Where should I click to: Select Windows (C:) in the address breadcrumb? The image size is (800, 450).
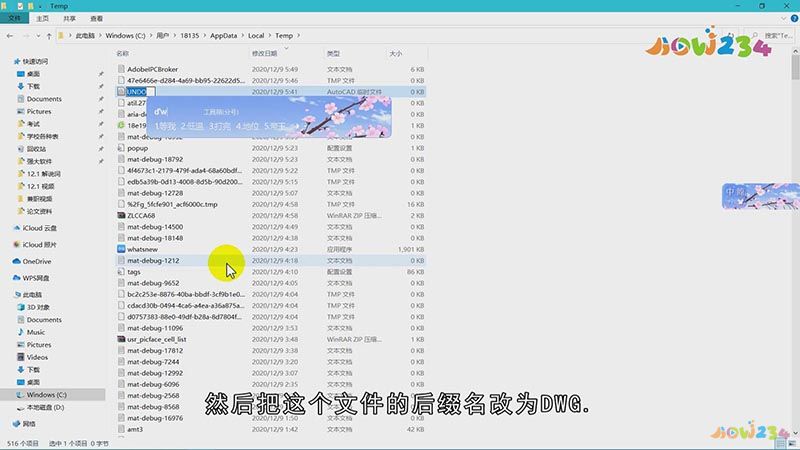point(126,36)
